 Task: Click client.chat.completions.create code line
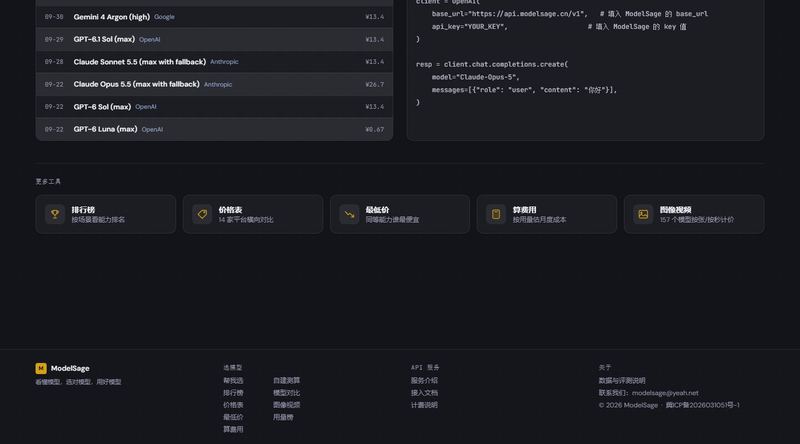(x=492, y=64)
